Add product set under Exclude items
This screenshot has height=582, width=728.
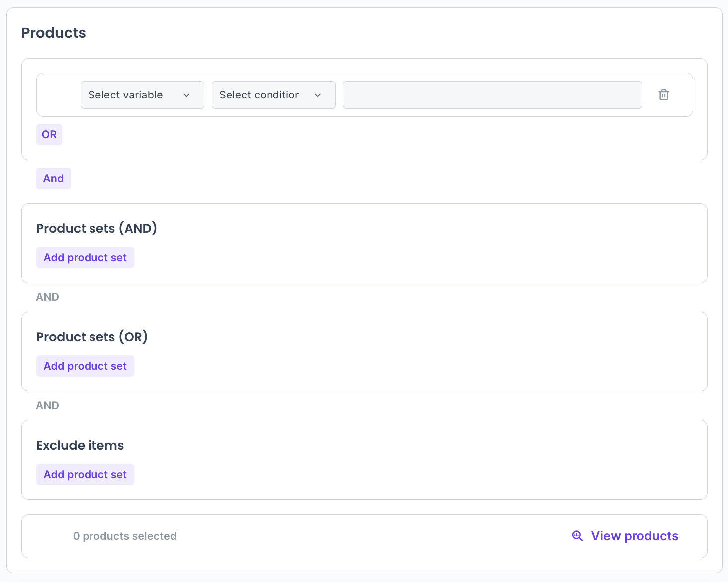pos(85,475)
